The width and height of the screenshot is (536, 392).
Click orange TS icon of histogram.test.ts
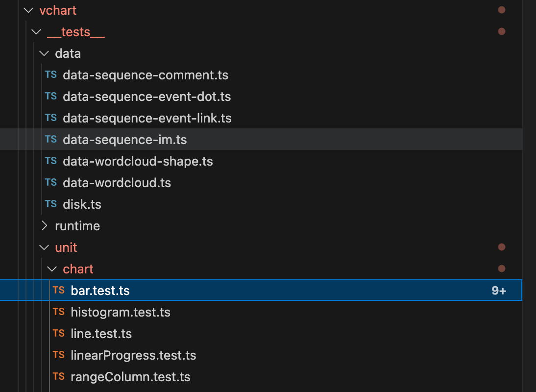click(59, 312)
